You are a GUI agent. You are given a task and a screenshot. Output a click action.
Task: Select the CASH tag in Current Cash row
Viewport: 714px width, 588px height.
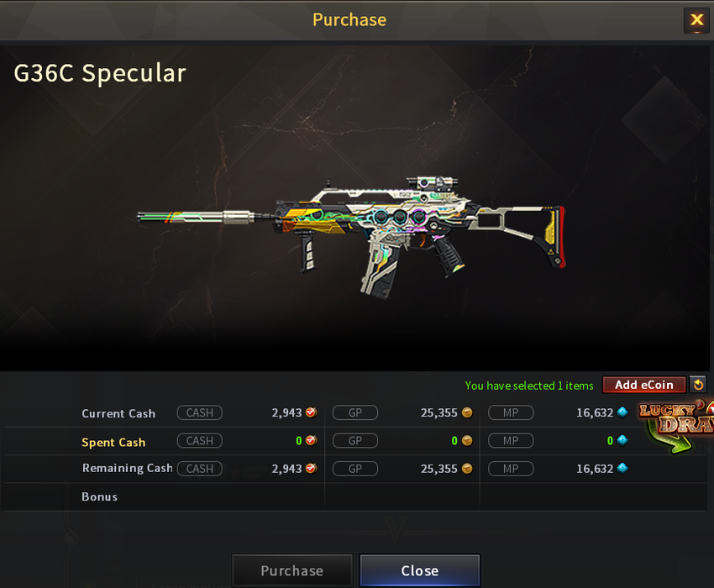tap(200, 412)
